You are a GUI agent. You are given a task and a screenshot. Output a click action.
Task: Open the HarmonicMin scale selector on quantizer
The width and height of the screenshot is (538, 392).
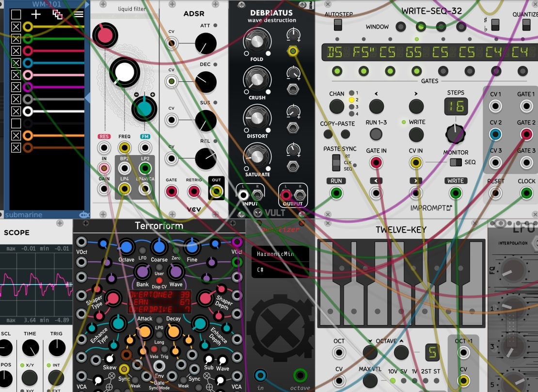click(x=280, y=254)
